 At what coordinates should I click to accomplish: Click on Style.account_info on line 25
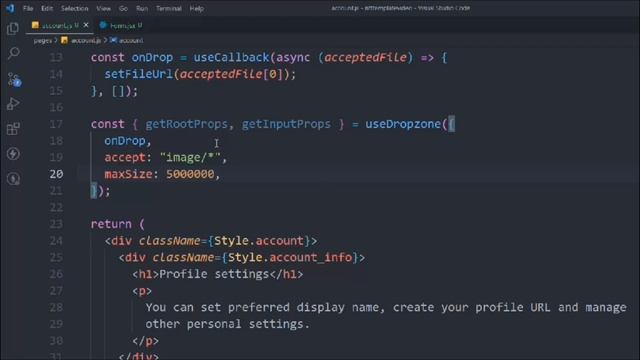tap(290, 258)
